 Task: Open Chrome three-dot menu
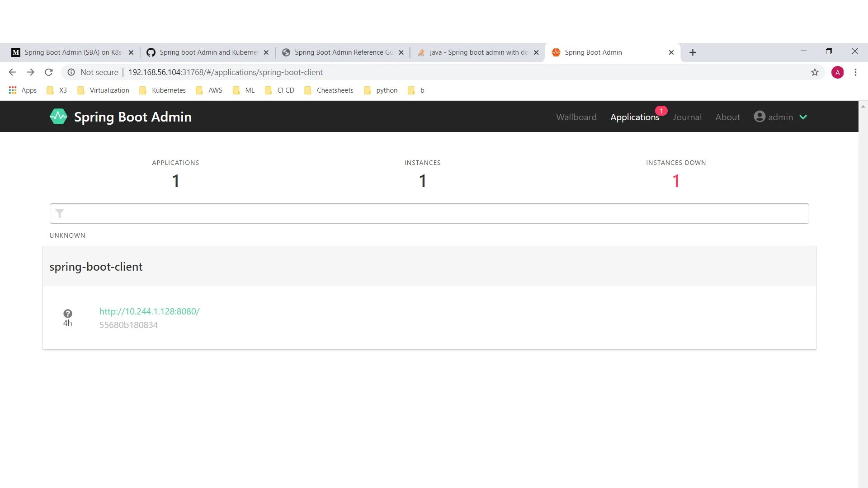[855, 72]
